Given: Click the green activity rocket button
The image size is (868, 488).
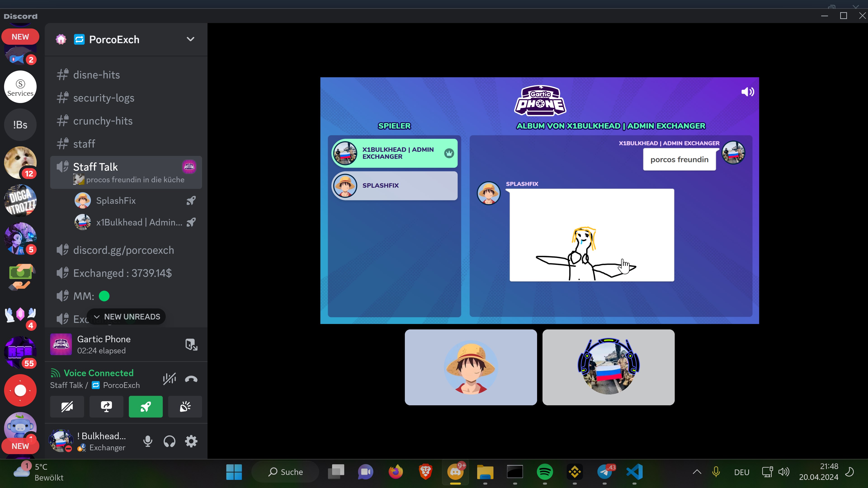Looking at the screenshot, I should point(146,406).
